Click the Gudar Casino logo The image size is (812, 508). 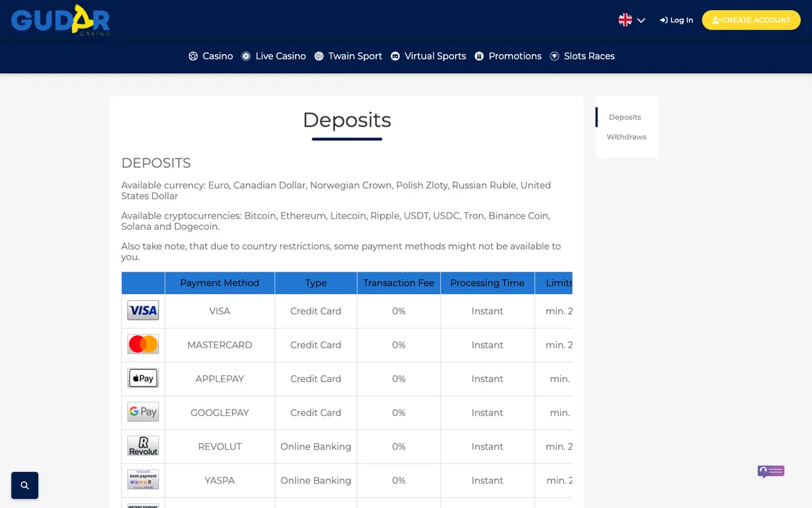tap(61, 20)
